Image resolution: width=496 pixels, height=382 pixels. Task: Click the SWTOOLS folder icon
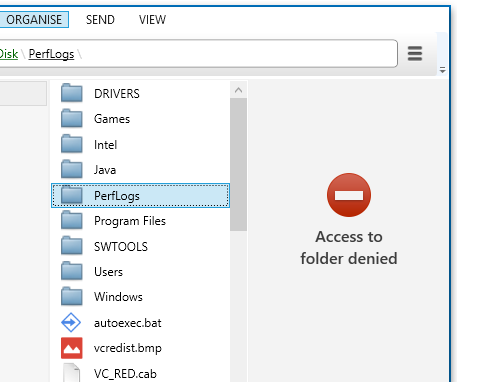point(72,246)
